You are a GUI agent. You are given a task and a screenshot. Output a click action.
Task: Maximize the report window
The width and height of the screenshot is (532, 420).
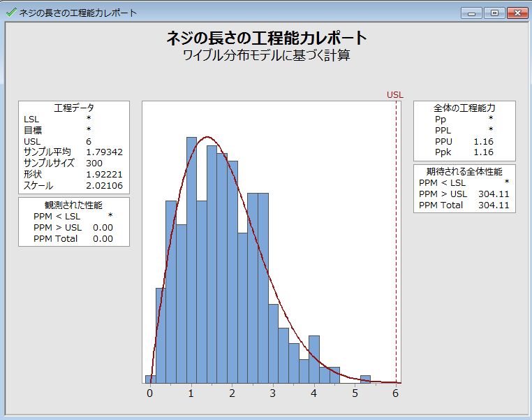pyautogui.click(x=494, y=13)
